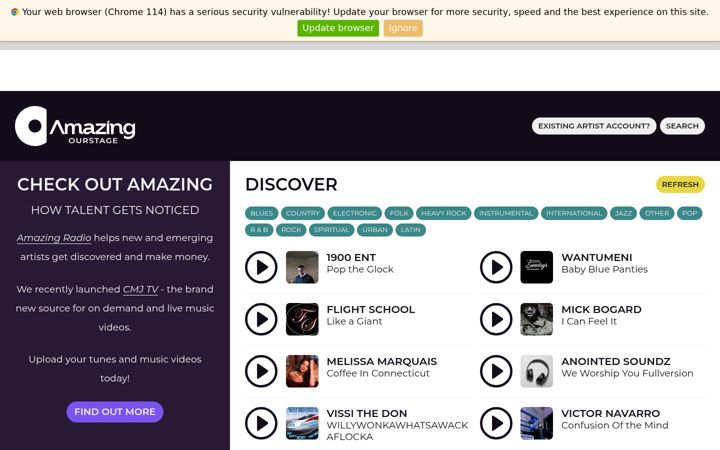Follow the Amazing Radio link
Image resolution: width=720 pixels, height=450 pixels.
(x=54, y=238)
